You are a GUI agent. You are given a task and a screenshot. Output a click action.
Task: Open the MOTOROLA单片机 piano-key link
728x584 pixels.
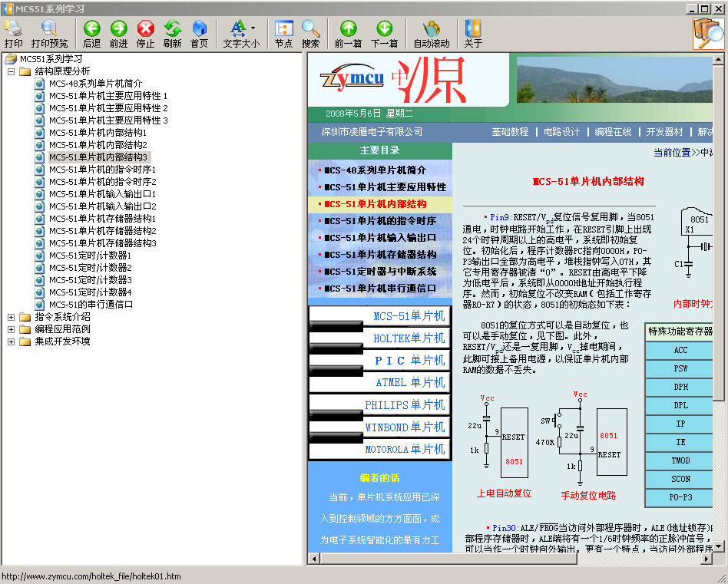405,450
